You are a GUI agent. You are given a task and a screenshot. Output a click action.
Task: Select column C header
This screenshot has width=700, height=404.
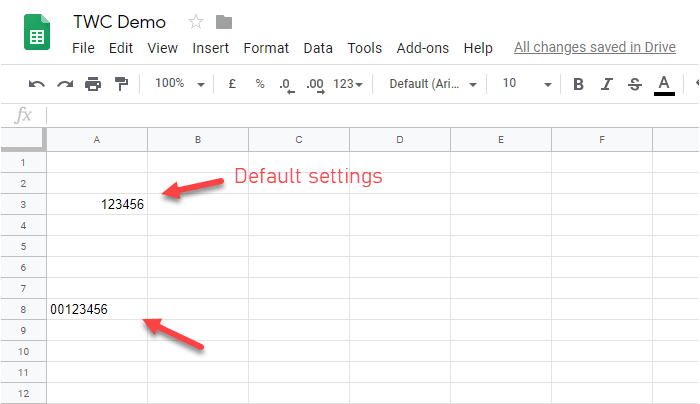click(299, 140)
